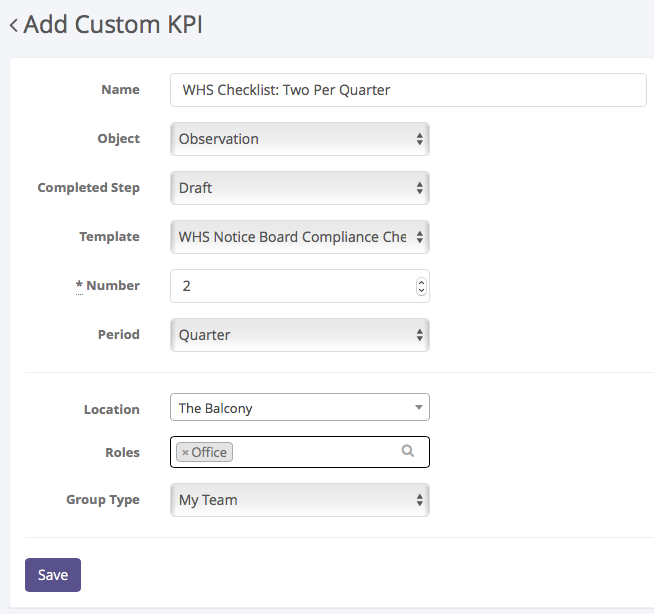Click the back arrow beside Add Custom KPI
Viewport: 654px width, 614px height.
(x=13, y=26)
